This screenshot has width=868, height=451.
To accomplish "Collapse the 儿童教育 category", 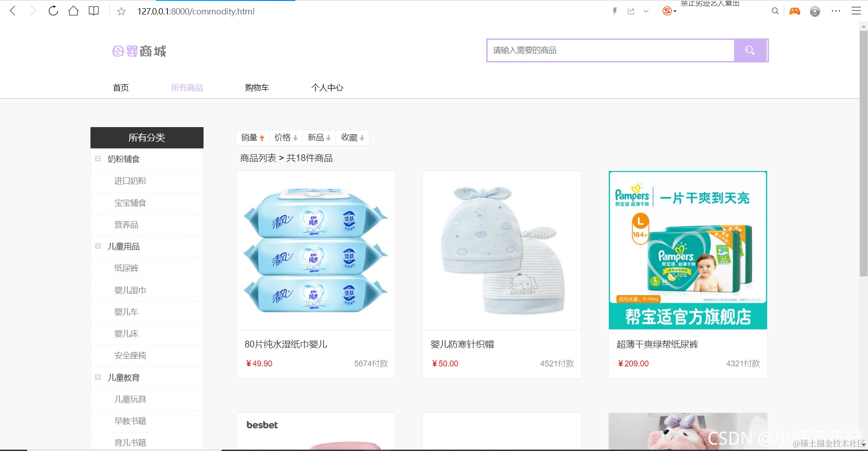I will click(x=98, y=377).
